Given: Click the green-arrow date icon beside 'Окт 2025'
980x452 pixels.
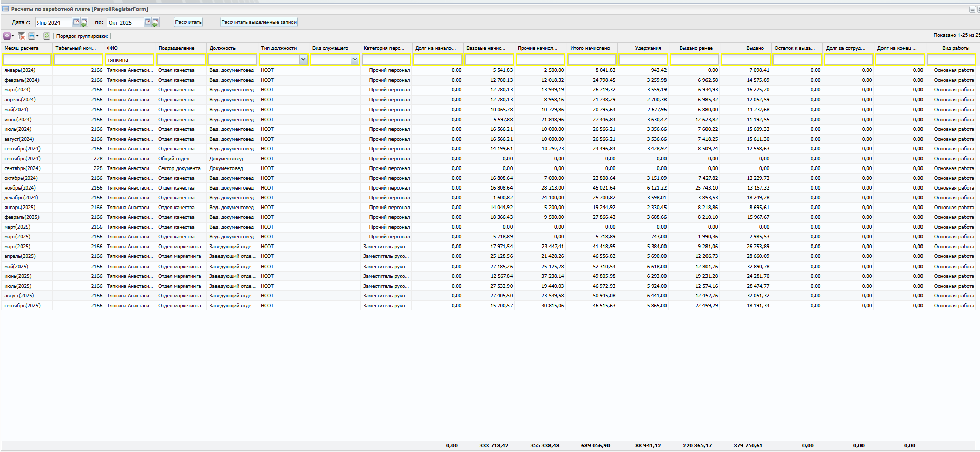Looking at the screenshot, I should point(155,22).
